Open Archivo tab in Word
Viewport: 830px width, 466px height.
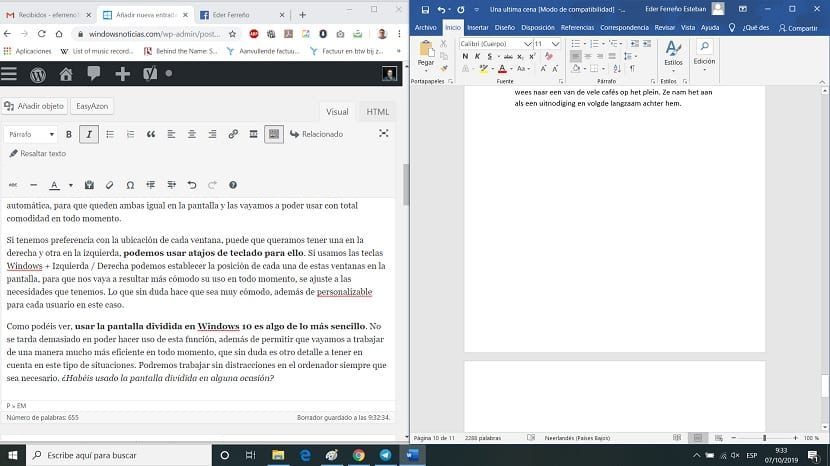point(426,28)
